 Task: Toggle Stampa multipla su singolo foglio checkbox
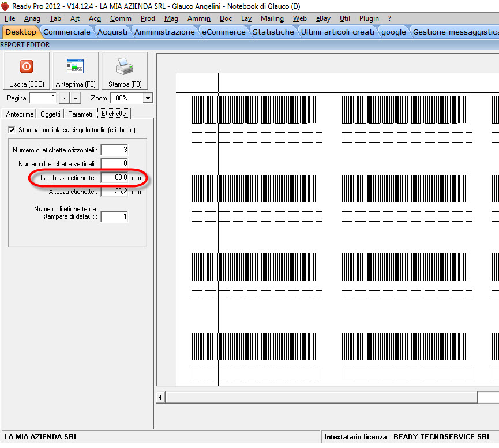coord(12,130)
